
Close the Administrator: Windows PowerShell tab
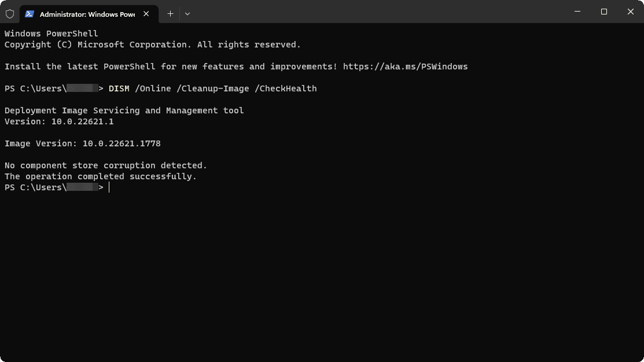click(146, 13)
